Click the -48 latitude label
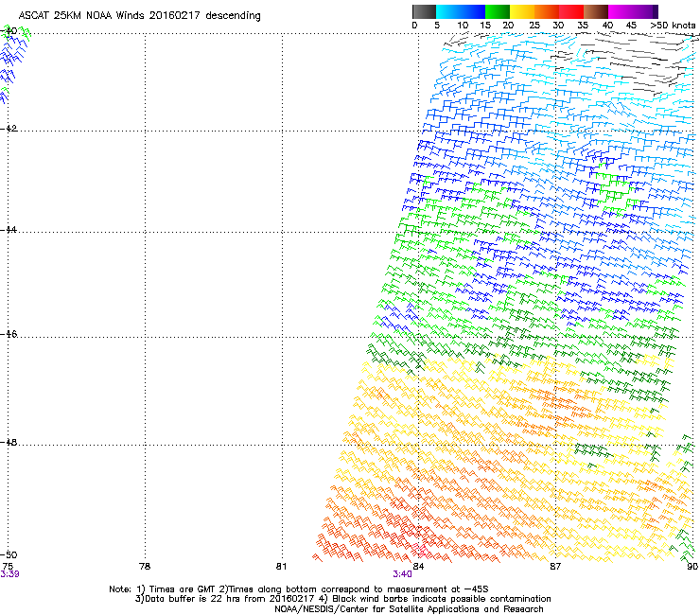 (x=9, y=442)
